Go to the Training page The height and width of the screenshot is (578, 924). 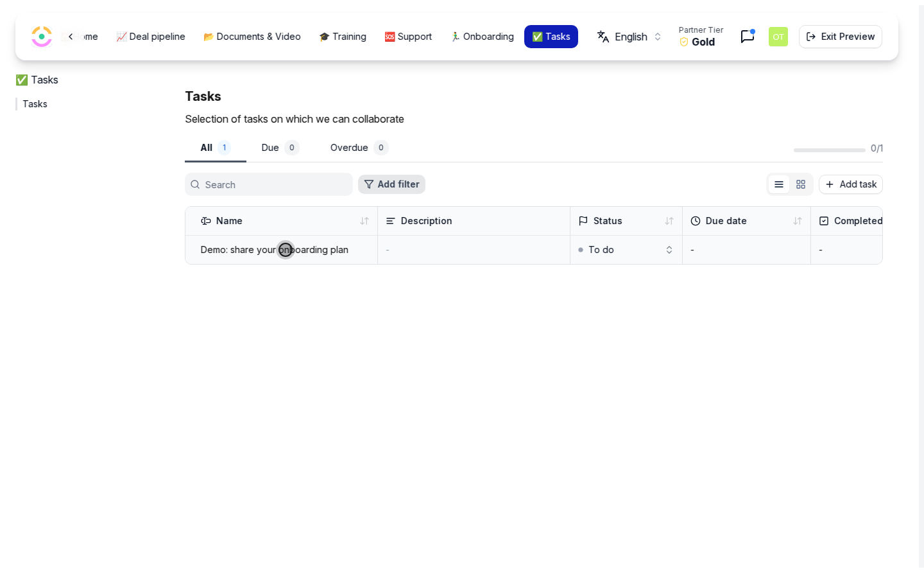click(343, 37)
